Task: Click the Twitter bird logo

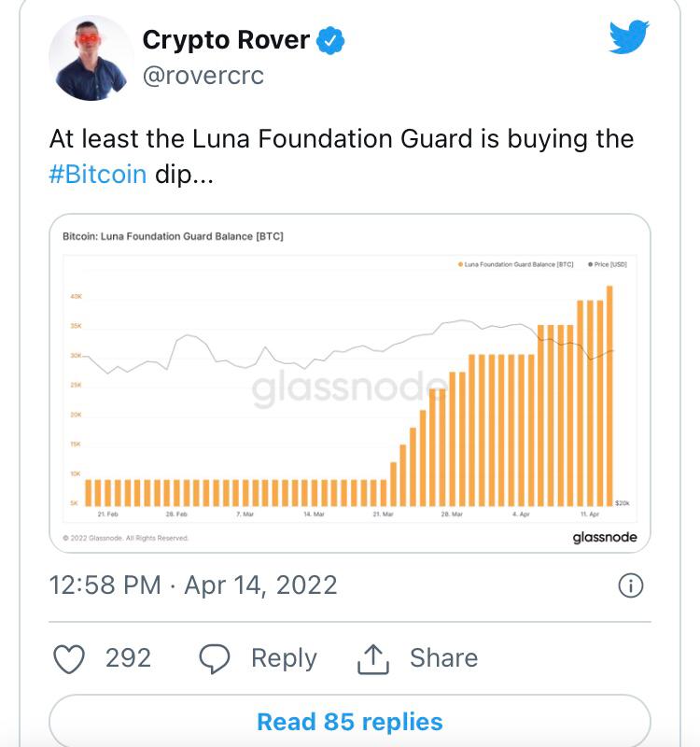Action: pos(629,36)
